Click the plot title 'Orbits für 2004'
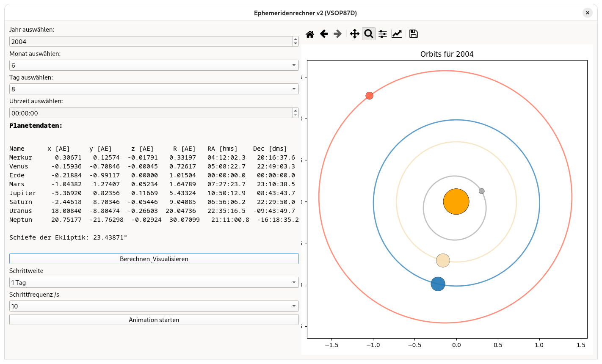Screen dimensions: 602x364 [447, 54]
